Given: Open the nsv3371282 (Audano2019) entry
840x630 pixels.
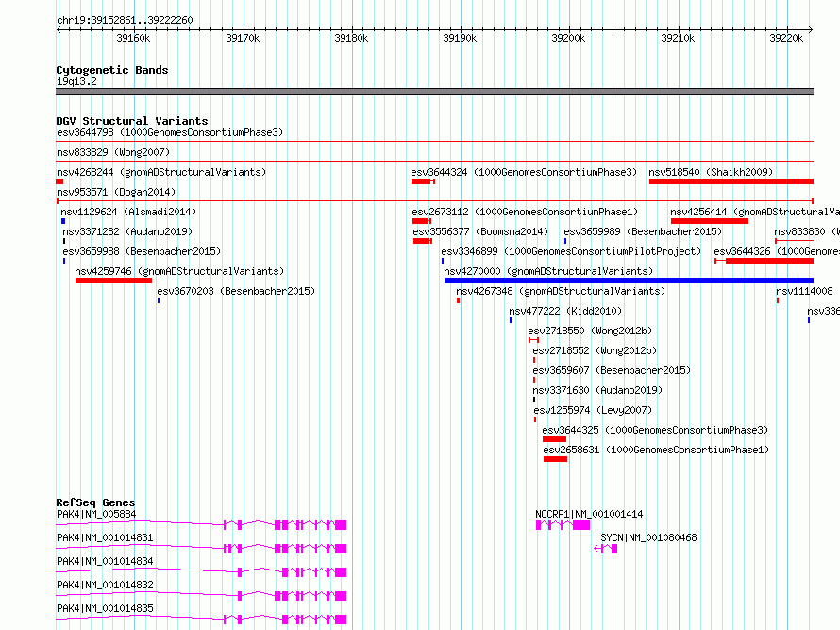Looking at the screenshot, I should 127,231.
